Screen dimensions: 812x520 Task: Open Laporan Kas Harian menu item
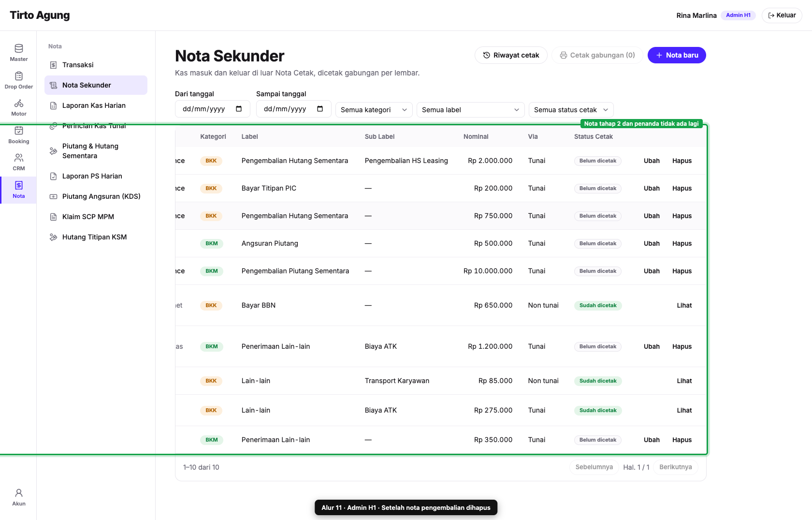point(96,105)
